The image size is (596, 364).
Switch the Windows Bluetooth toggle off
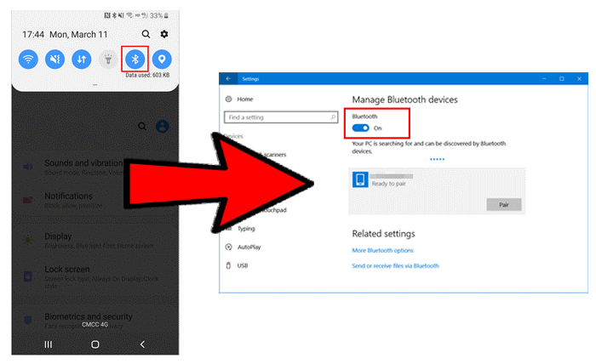tap(360, 128)
